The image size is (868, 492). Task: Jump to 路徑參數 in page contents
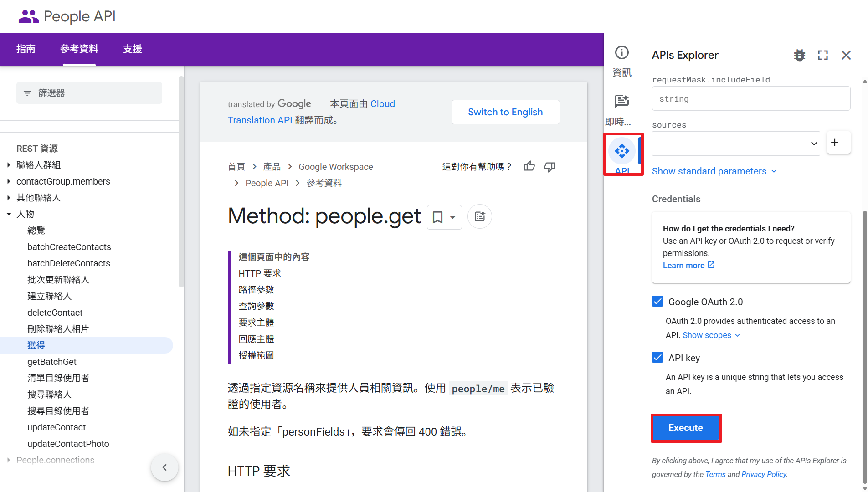(x=257, y=290)
